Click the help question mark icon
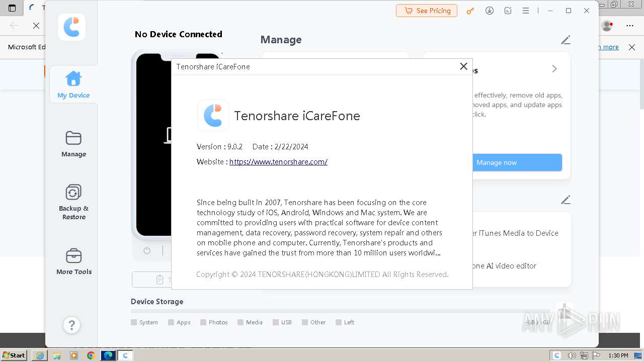644x362 pixels. 71,325
